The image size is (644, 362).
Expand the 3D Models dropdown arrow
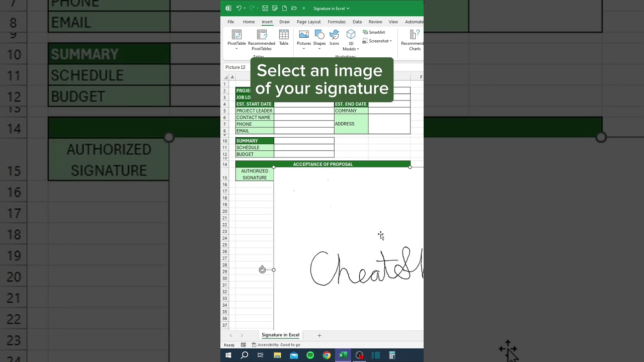358,49
